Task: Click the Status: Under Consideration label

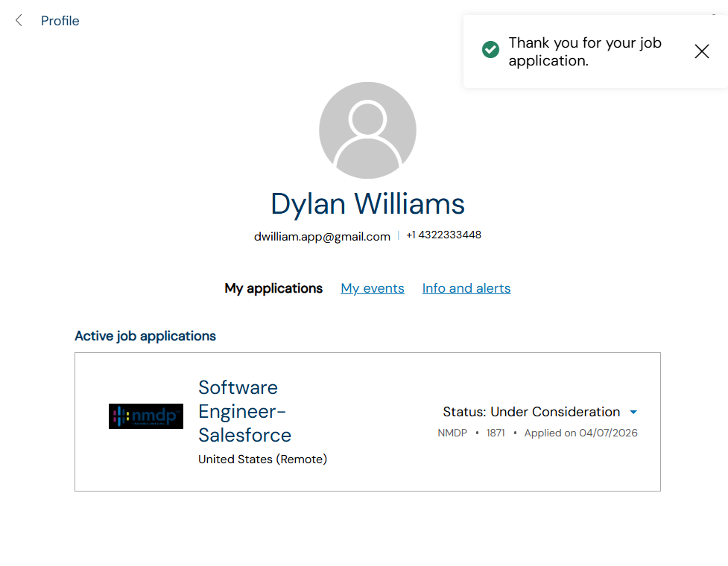Action: (x=531, y=412)
